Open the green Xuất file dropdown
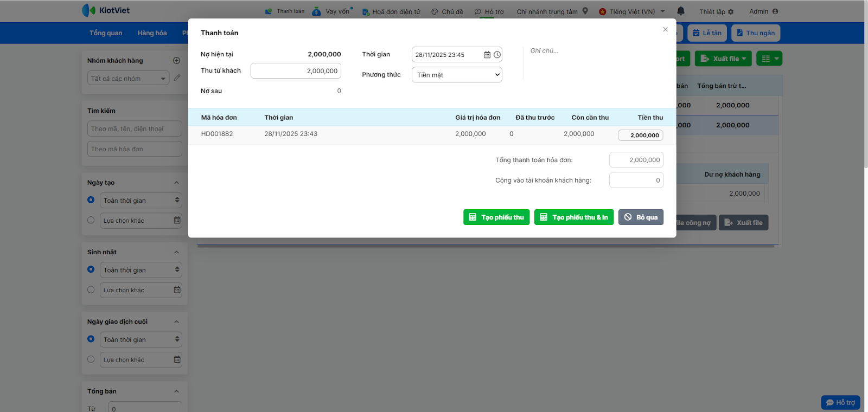The width and height of the screenshot is (868, 412). (x=723, y=59)
